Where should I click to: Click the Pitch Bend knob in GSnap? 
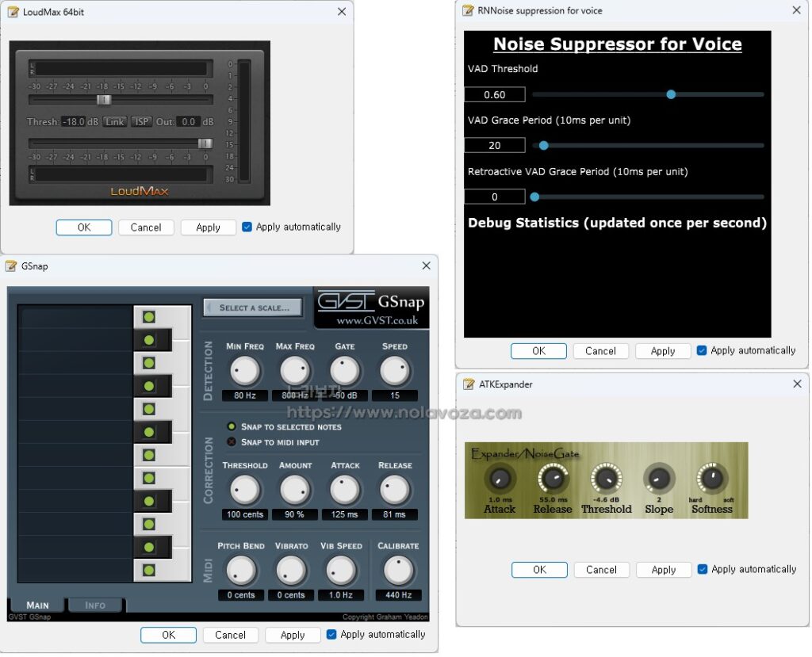241,571
